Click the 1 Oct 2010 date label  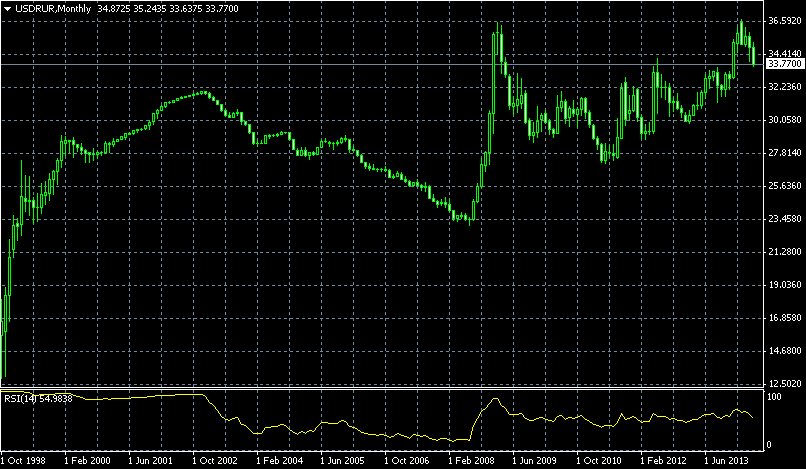click(x=600, y=459)
